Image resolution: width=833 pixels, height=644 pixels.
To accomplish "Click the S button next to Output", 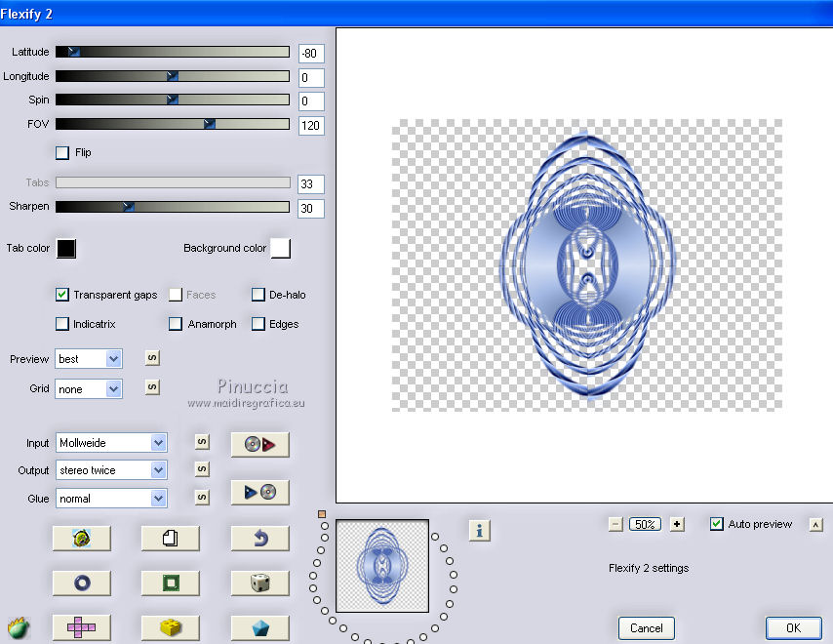I will tap(202, 468).
